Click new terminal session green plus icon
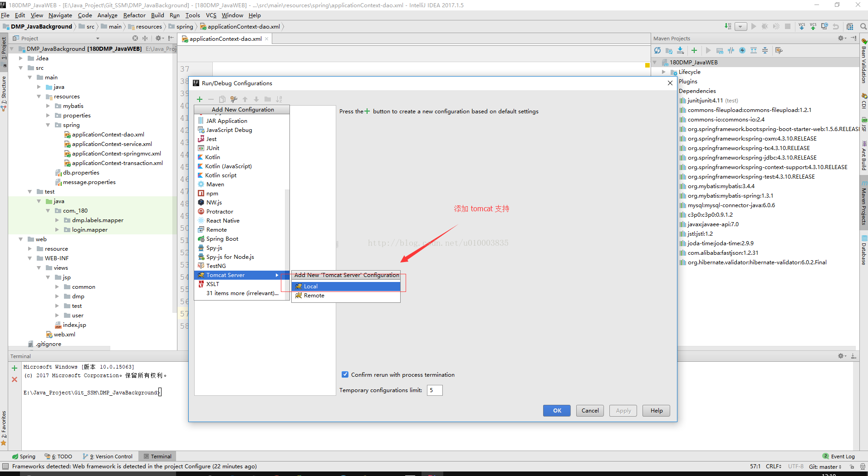 coord(15,368)
